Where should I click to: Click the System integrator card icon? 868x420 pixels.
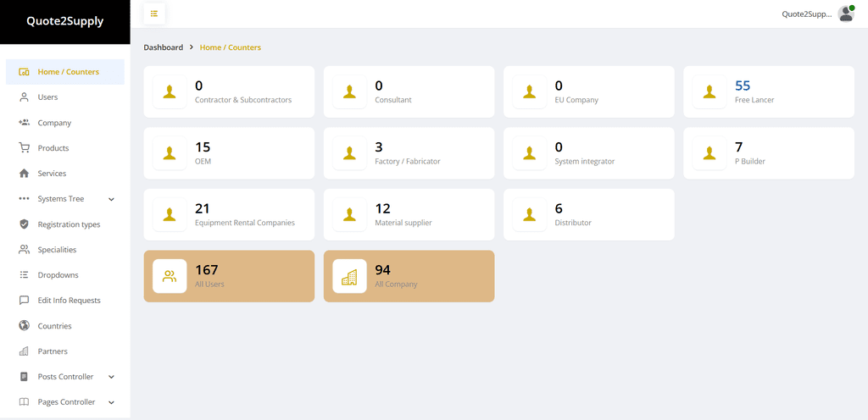click(x=529, y=153)
